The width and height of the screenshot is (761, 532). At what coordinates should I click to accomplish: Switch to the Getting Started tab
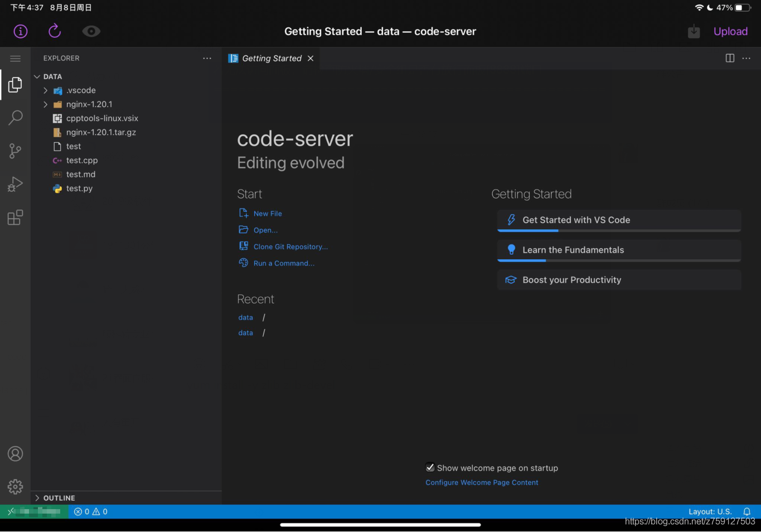[x=272, y=59]
